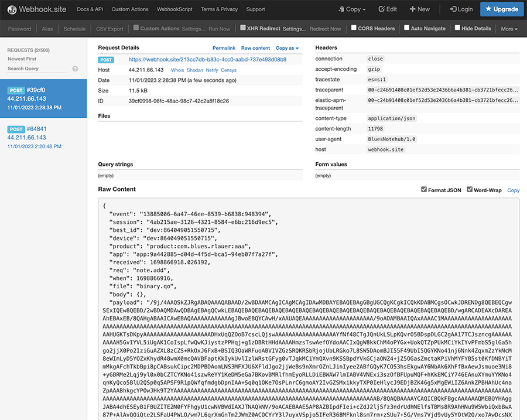
Task: Click the host IP 44.211.66.143 in details
Action: (x=146, y=70)
